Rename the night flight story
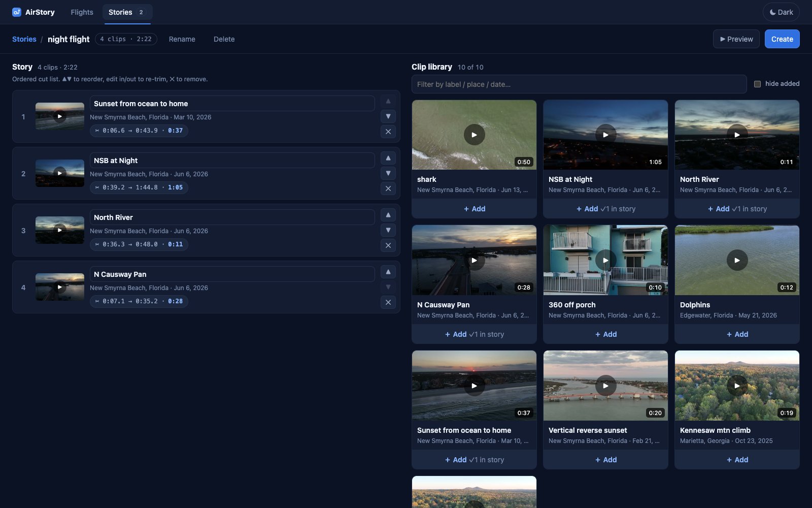The image size is (812, 508). click(182, 39)
